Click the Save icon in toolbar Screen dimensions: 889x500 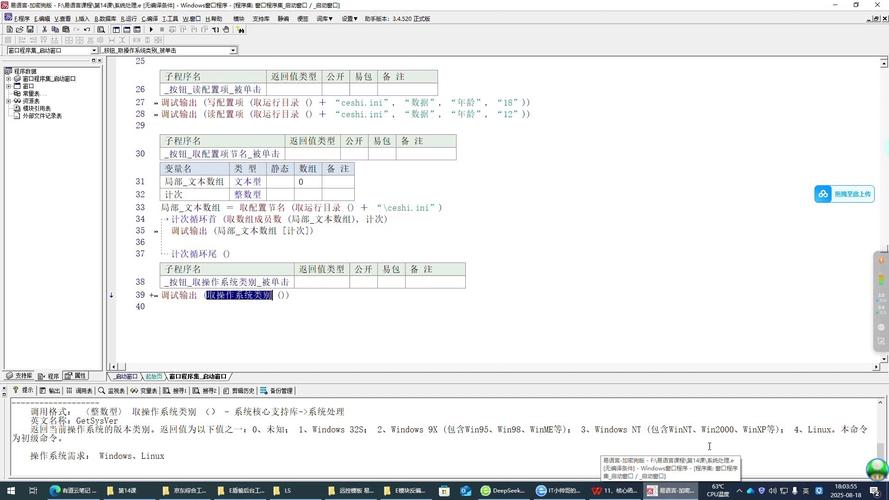tap(30, 30)
